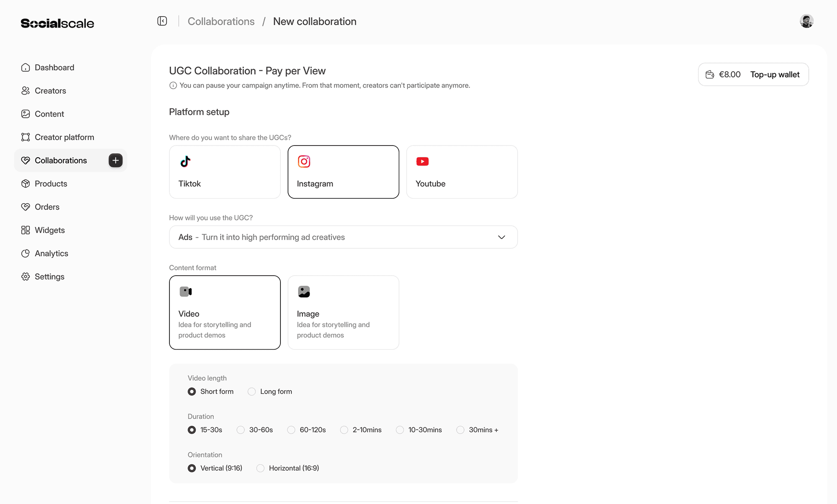837x504 pixels.
Task: Collapse the sidebar with the panel icon
Action: coord(162,21)
